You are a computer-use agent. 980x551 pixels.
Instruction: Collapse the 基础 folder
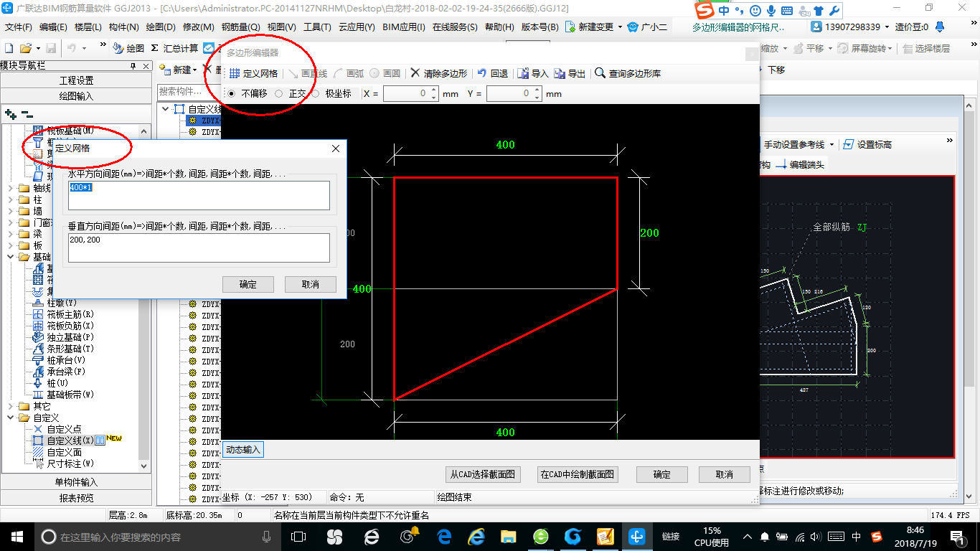point(10,257)
